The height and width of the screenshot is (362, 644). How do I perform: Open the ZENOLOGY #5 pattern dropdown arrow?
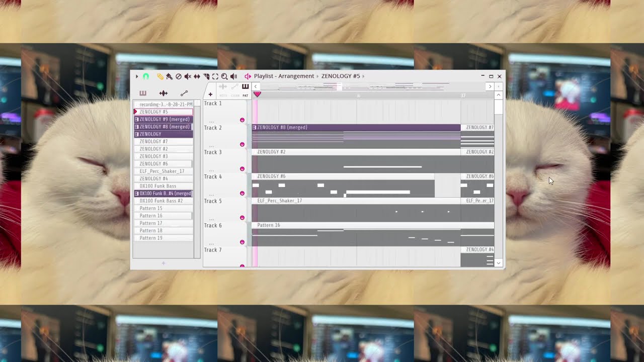(363, 76)
